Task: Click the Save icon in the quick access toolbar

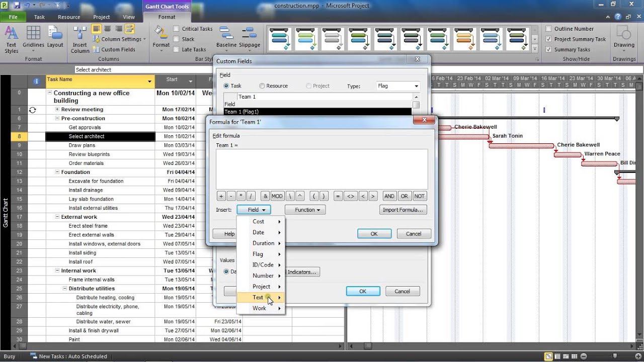Action: (17, 6)
